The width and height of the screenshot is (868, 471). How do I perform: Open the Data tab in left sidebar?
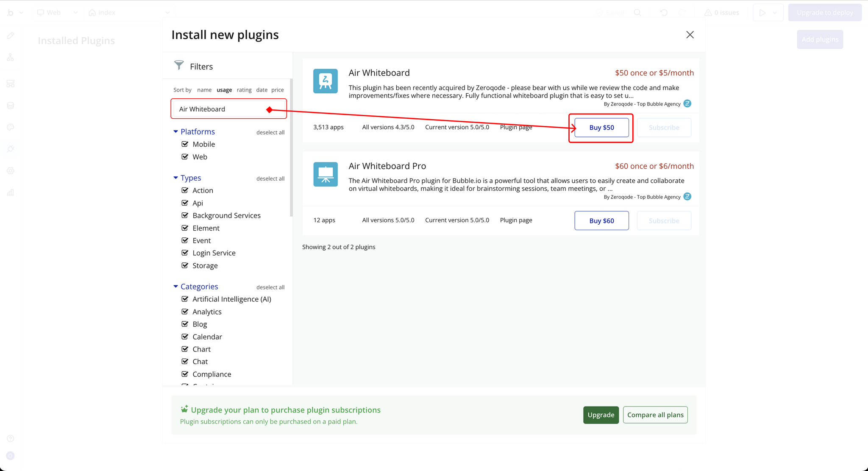pos(11,106)
